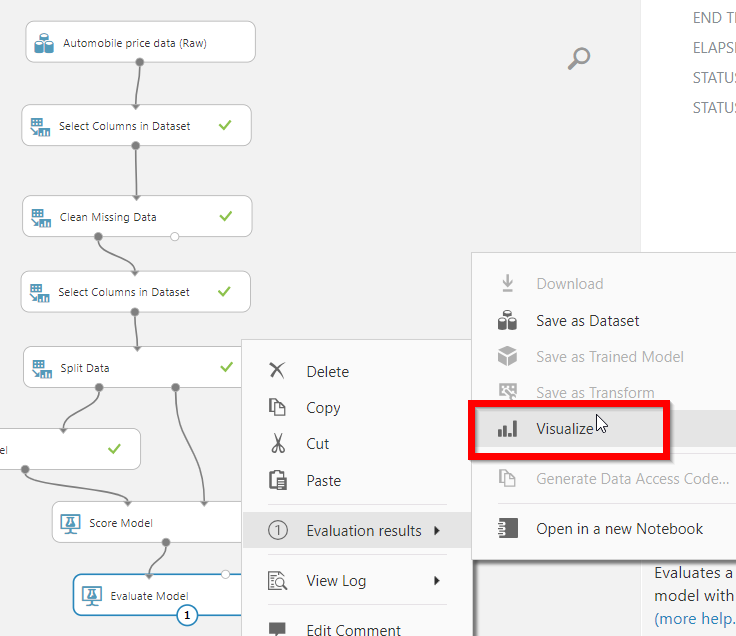The width and height of the screenshot is (736, 636).
Task: Click the Automobile price data dataset icon
Action: pyautogui.click(x=44, y=43)
